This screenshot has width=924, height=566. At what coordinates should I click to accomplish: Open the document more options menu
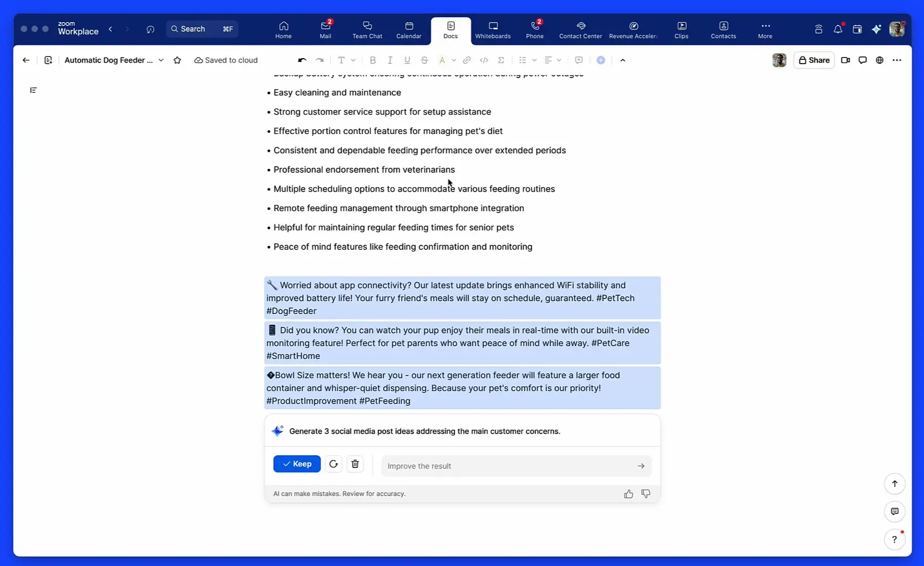[x=897, y=60]
